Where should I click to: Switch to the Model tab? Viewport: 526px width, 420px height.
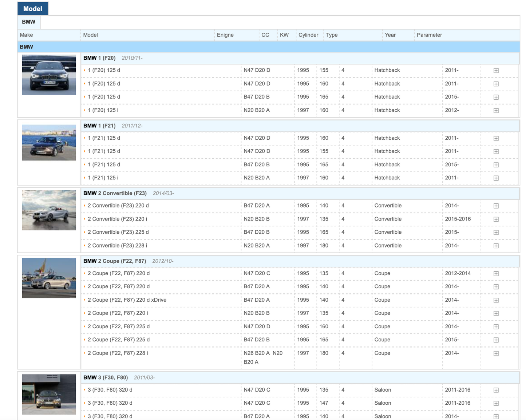coord(33,9)
